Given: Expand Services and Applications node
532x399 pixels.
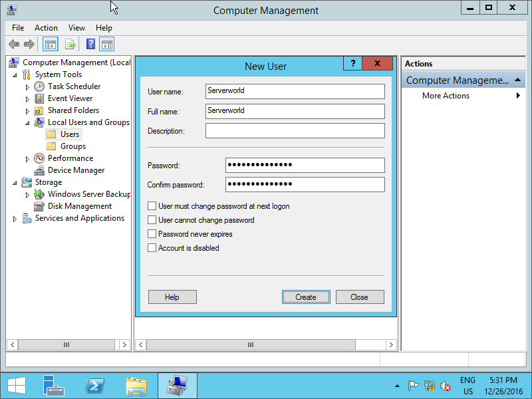Looking at the screenshot, I should point(15,219).
